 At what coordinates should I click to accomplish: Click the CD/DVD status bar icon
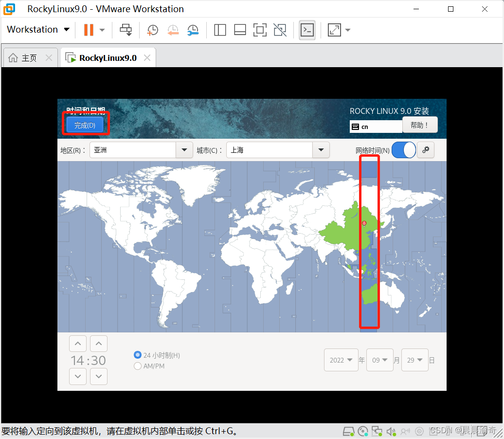[x=362, y=431]
